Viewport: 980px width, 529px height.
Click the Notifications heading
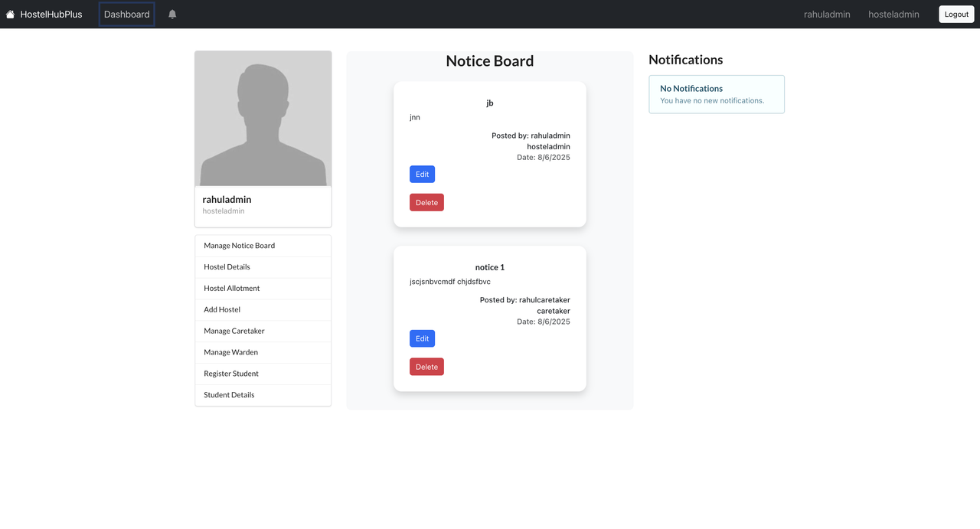[686, 60]
